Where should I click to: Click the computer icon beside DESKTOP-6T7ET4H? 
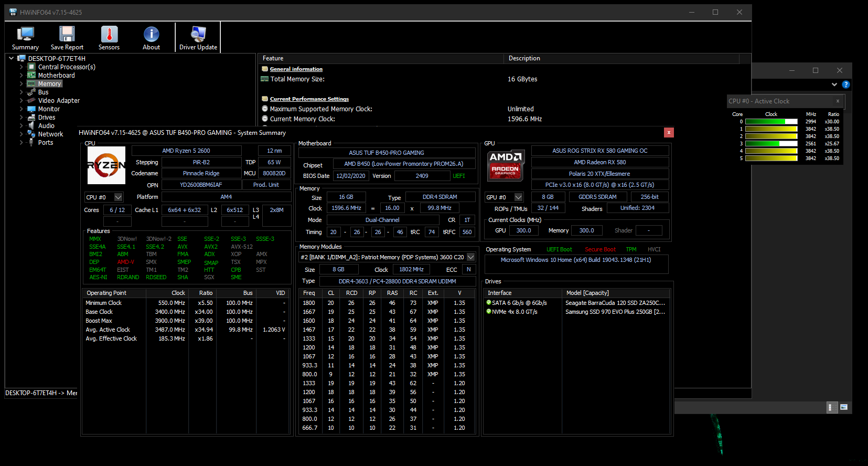(22, 58)
